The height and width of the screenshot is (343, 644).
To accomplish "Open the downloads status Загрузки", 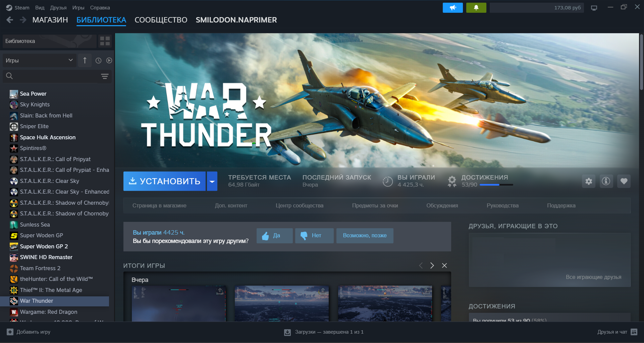I will (x=324, y=332).
